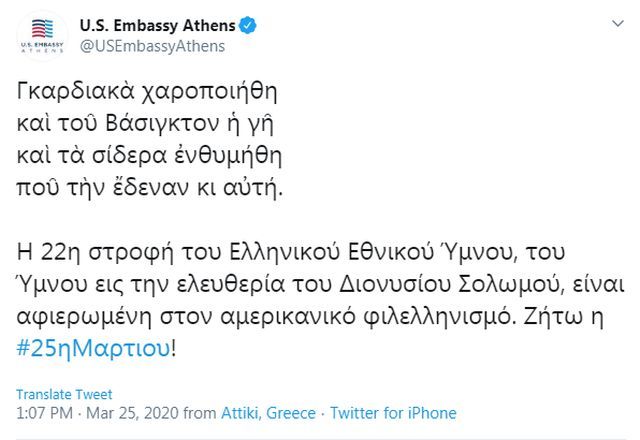
Task: Click the U.S. Embassy Athens logo avatar
Action: point(42,35)
